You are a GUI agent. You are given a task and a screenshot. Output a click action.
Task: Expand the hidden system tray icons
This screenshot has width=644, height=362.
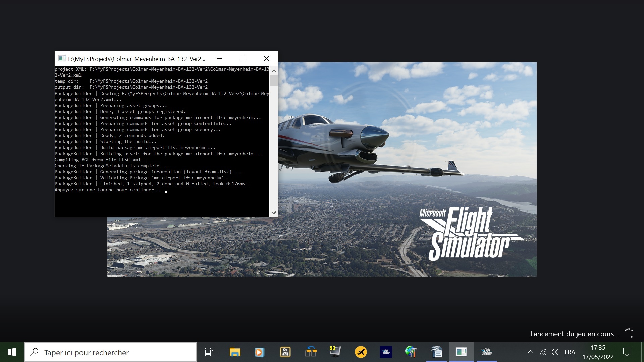pyautogui.click(x=530, y=352)
